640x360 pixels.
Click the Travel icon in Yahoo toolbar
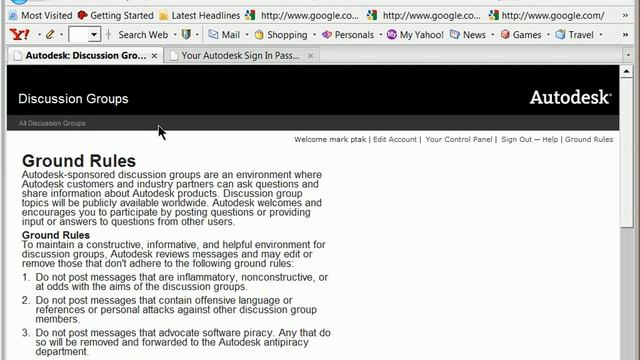(560, 35)
